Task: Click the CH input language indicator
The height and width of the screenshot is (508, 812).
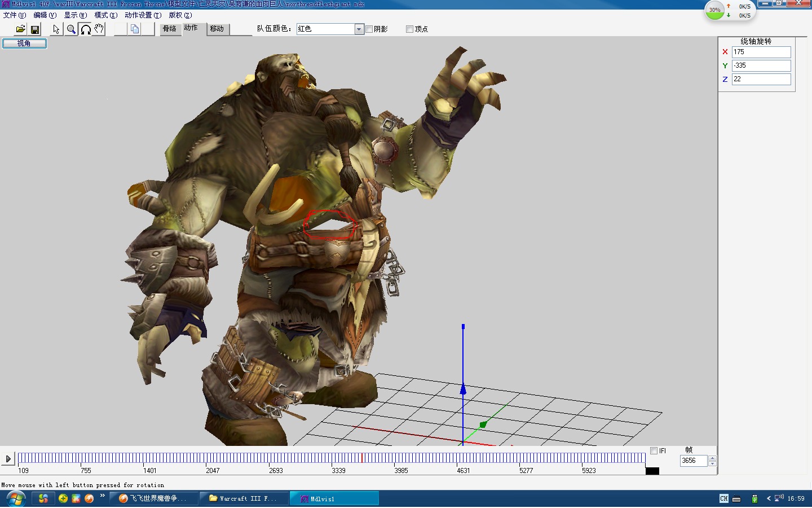Action: 724,498
